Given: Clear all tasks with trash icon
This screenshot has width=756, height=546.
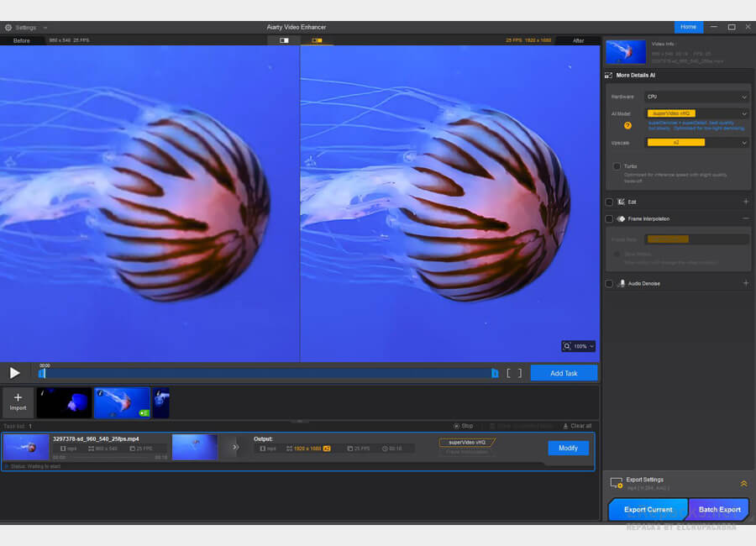Looking at the screenshot, I should tap(565, 426).
